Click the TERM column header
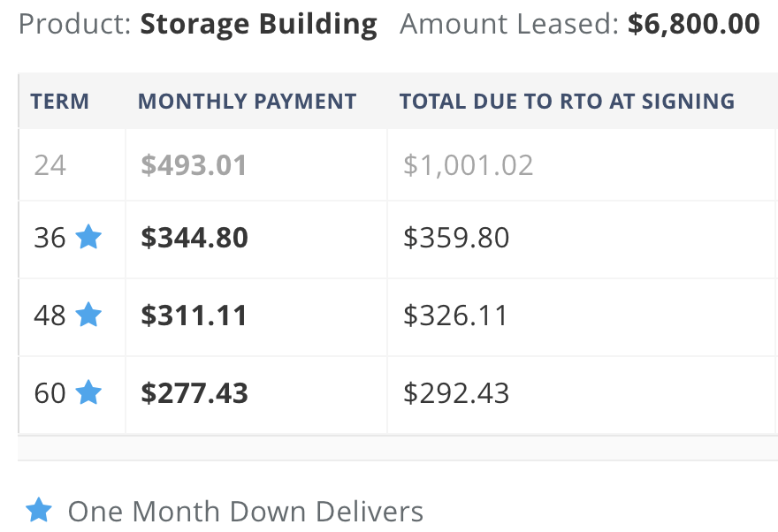Viewport: 778px width, 532px height. click(x=59, y=101)
